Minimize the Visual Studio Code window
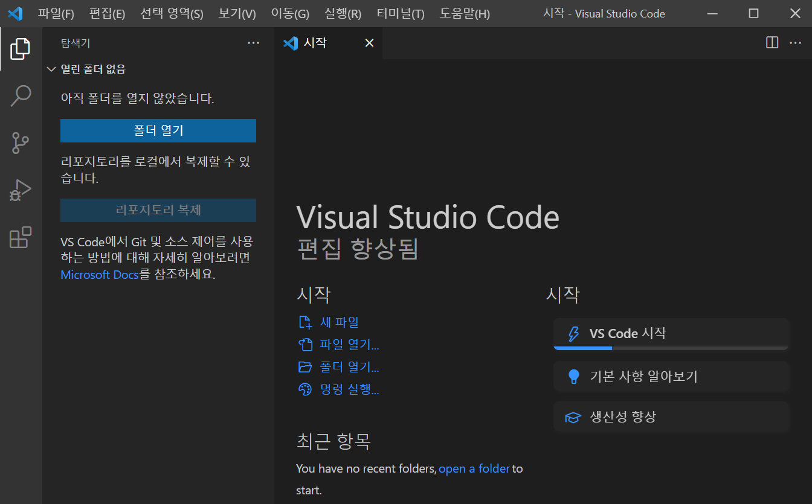This screenshot has height=504, width=812. tap(712, 13)
